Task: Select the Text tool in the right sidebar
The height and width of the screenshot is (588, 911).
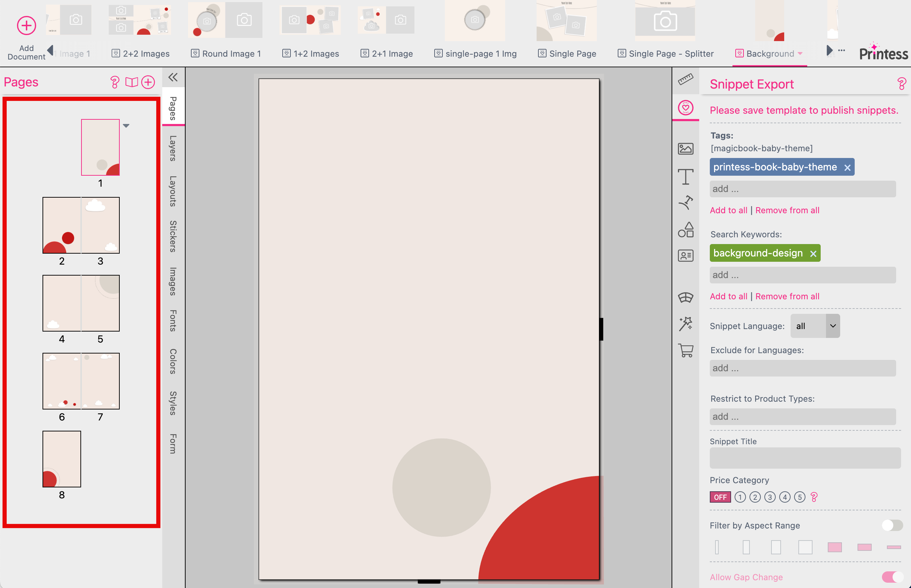Action: 685,177
